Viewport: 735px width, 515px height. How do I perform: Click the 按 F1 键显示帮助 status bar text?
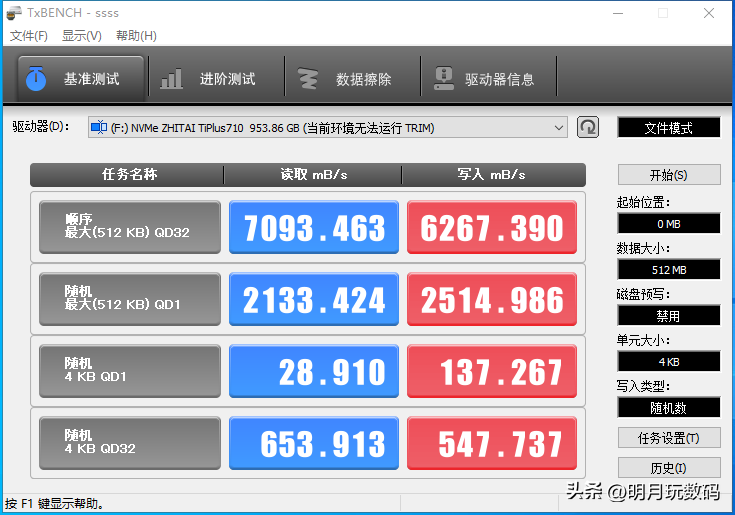(x=54, y=504)
